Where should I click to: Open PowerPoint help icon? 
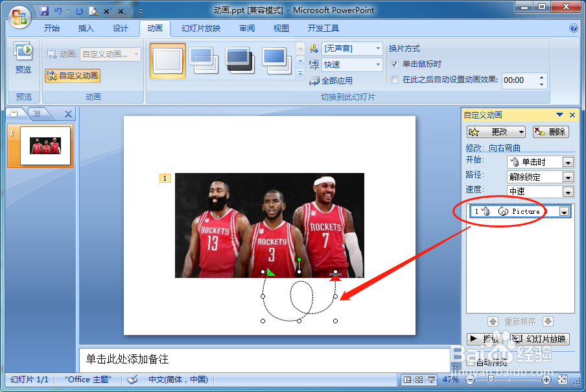pos(574,28)
